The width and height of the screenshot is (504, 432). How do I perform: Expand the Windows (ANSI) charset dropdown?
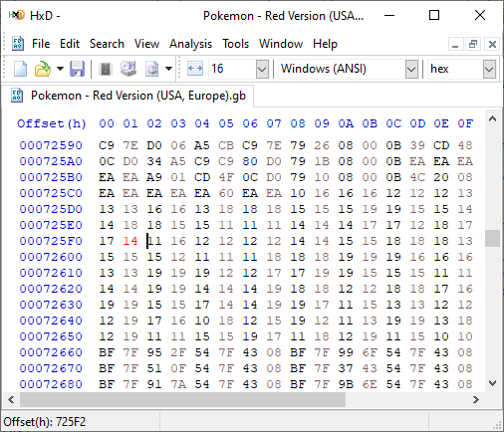411,69
